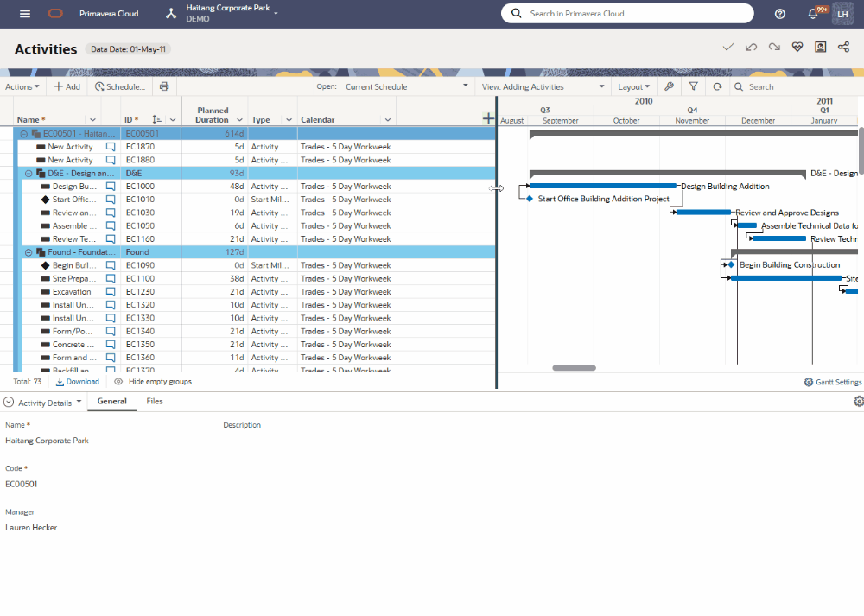Open the Calendar column menu arrow

[x=387, y=119]
